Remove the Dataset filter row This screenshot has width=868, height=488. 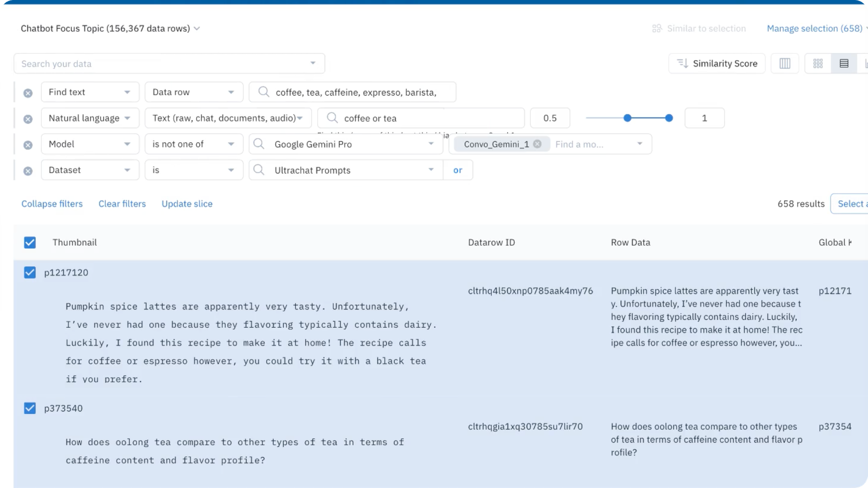tap(28, 171)
